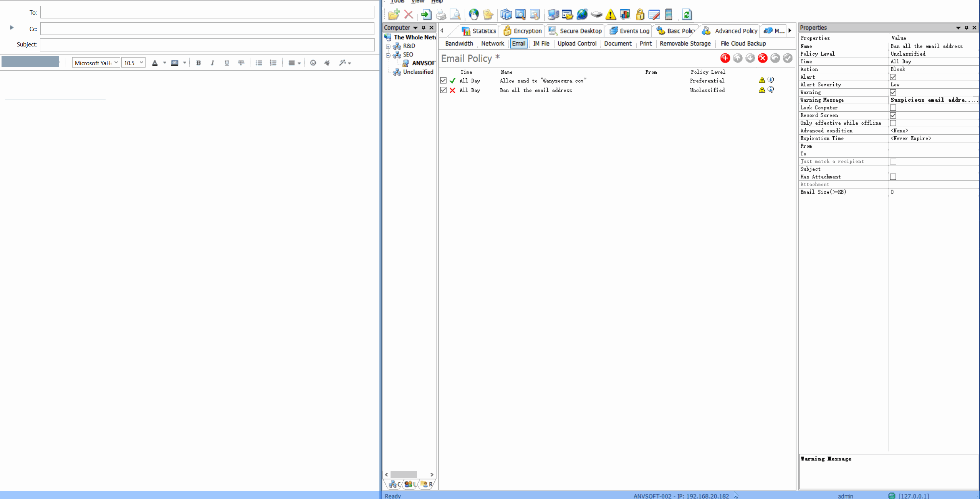Insert an emoji into the email body
This screenshot has width=980, height=499.
[x=313, y=63]
